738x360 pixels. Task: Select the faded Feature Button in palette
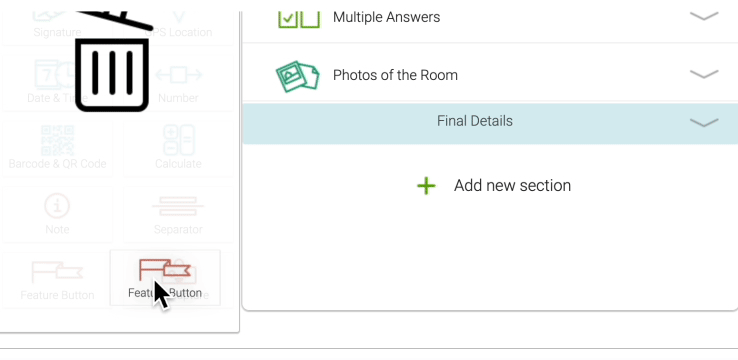click(57, 280)
